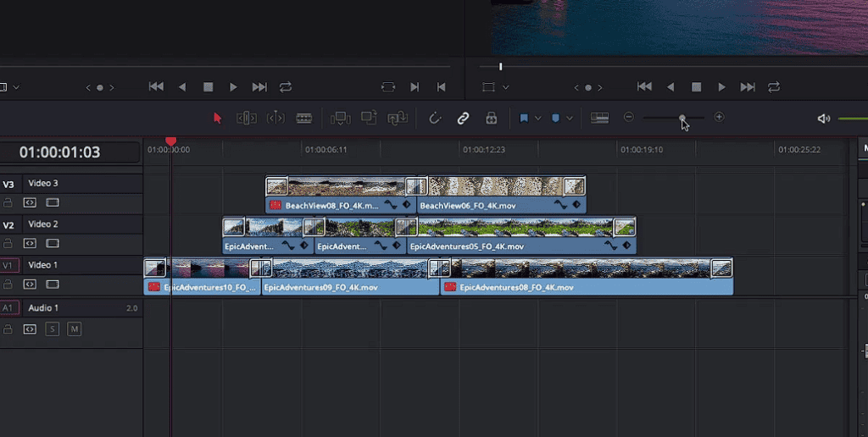Image resolution: width=868 pixels, height=437 pixels.
Task: Toggle the Linked Selection chain icon
Action: (463, 118)
